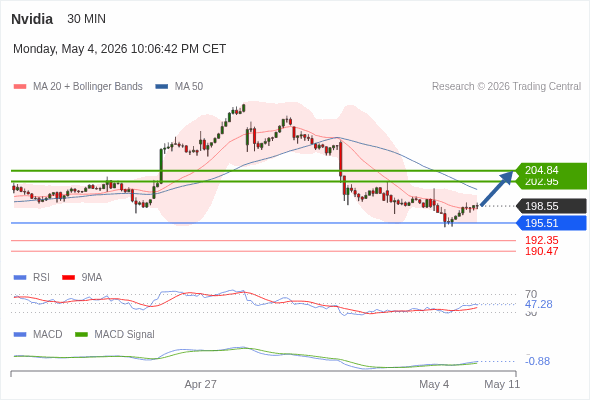Open the Research Trading Central copyright text
Viewport: 590px width, 400px height.
pos(506,87)
